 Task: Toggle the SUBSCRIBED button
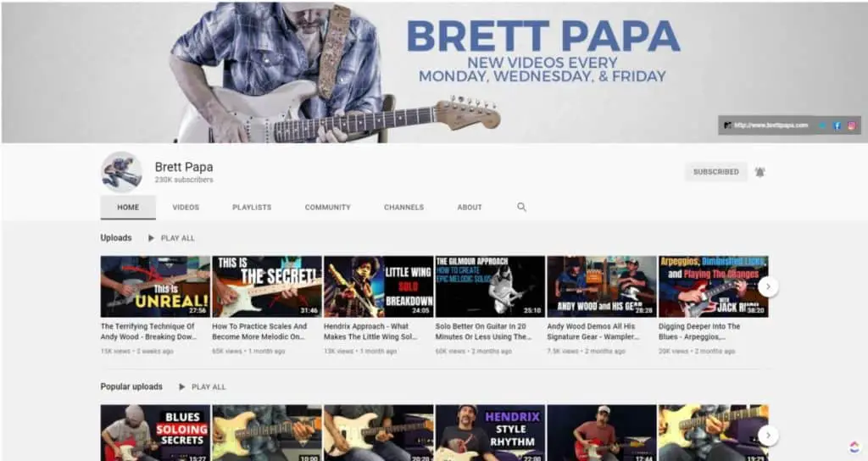715,172
